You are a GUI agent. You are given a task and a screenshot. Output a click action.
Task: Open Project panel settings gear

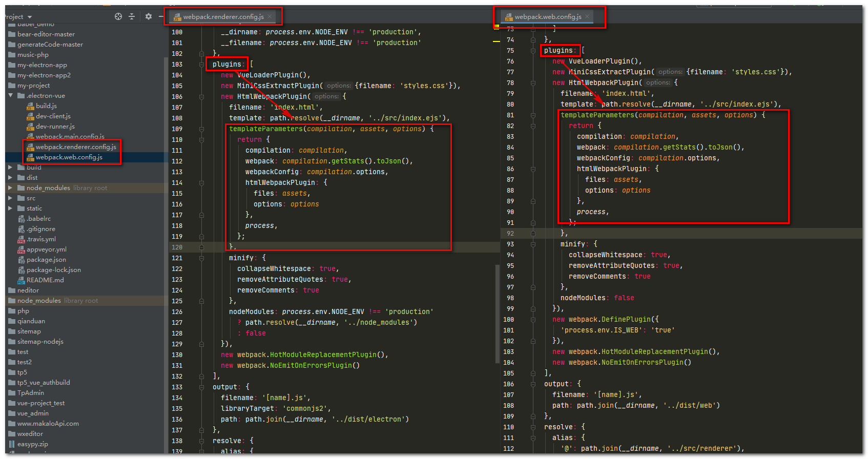point(149,16)
